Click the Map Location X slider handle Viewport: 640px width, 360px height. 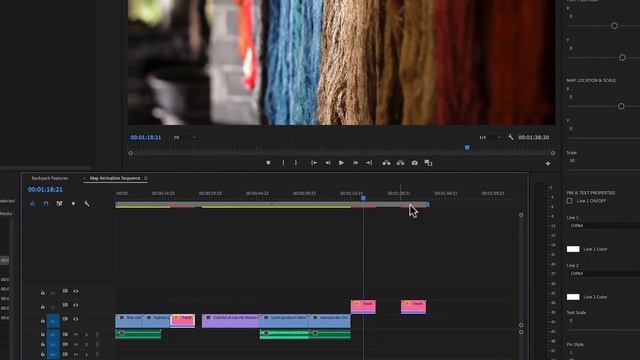point(621,107)
